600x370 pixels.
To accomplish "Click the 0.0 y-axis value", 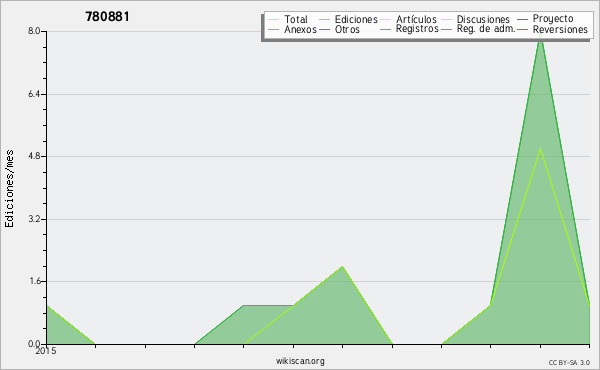I will (x=34, y=344).
